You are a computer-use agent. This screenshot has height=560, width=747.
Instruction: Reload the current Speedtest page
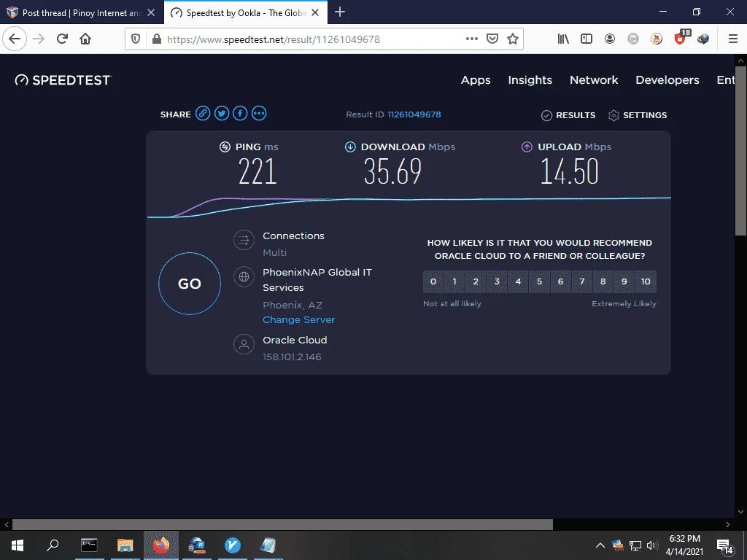coord(62,39)
